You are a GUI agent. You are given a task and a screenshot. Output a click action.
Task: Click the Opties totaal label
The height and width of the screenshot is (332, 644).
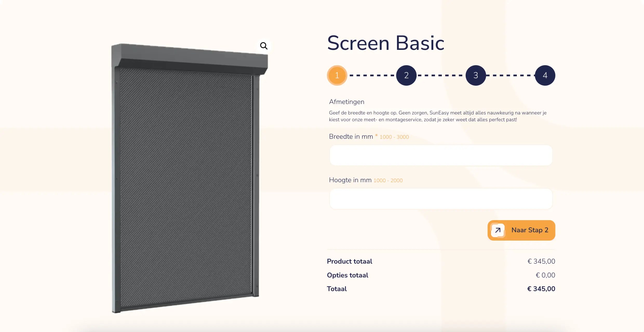pyautogui.click(x=347, y=275)
